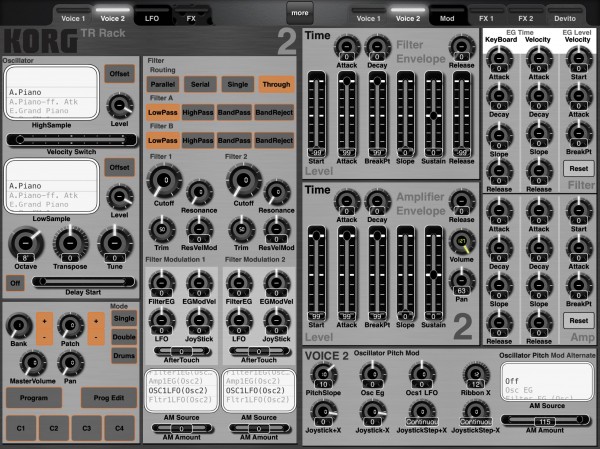Image resolution: width=600 pixels, height=449 pixels.
Task: Click the Filter 2 Resonance knob
Action: (277, 193)
